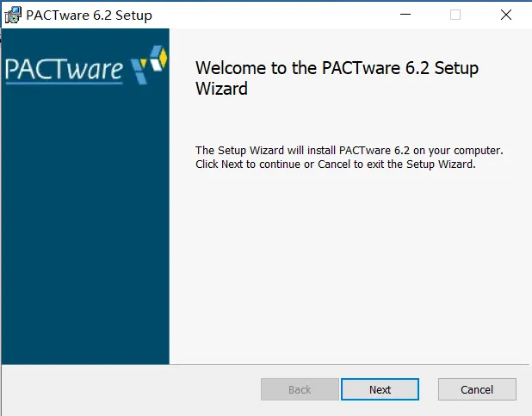The height and width of the screenshot is (416, 532).
Task: Click text 'Click Next to continue or Cancel'
Action: (272, 165)
